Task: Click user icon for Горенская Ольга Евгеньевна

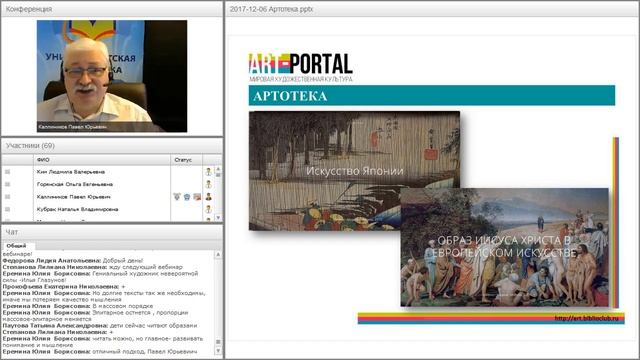Action: [x=209, y=184]
